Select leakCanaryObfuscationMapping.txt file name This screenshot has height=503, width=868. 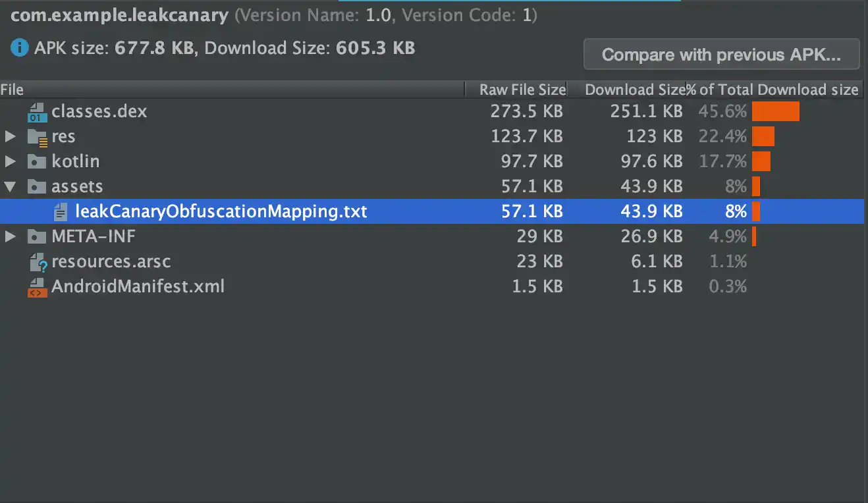click(221, 211)
